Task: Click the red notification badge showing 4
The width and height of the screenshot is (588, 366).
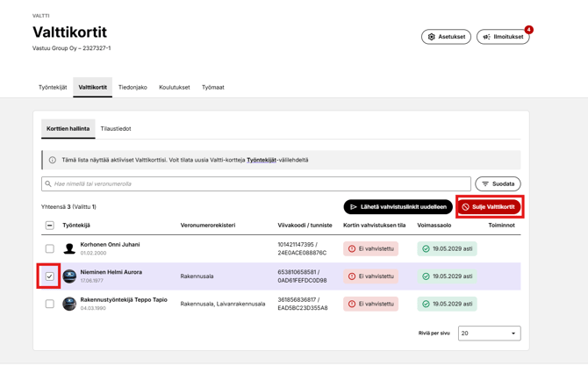Action: click(528, 30)
